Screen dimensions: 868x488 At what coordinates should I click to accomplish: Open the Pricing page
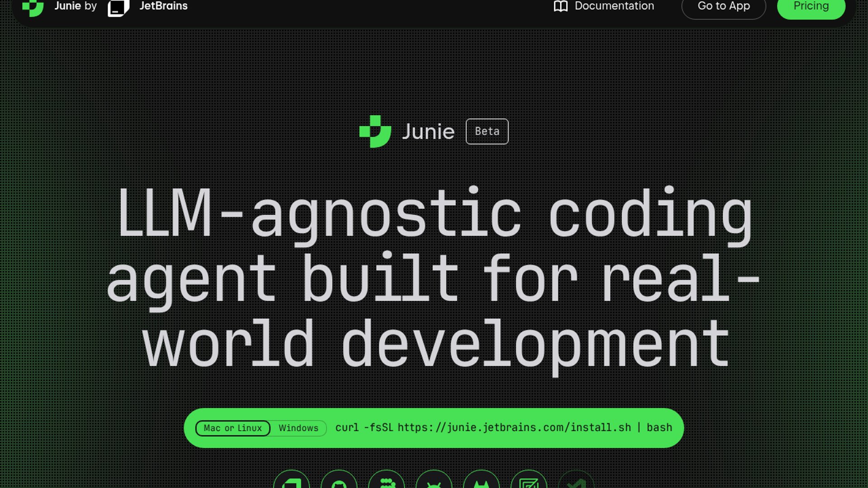811,7
